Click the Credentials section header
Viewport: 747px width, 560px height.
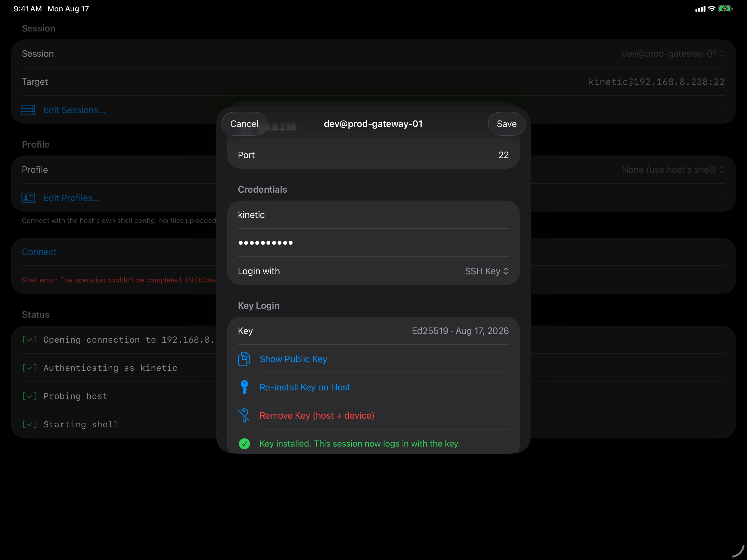(x=262, y=190)
